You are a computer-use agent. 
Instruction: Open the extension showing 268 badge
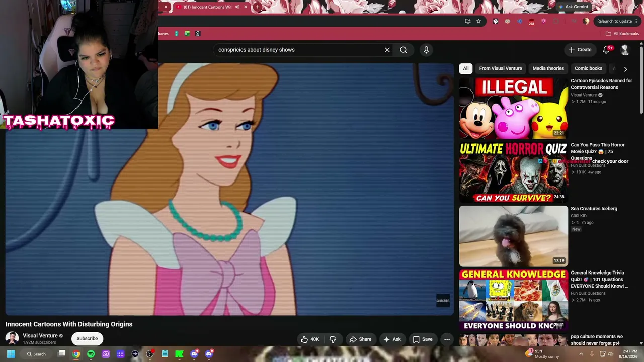click(x=531, y=22)
